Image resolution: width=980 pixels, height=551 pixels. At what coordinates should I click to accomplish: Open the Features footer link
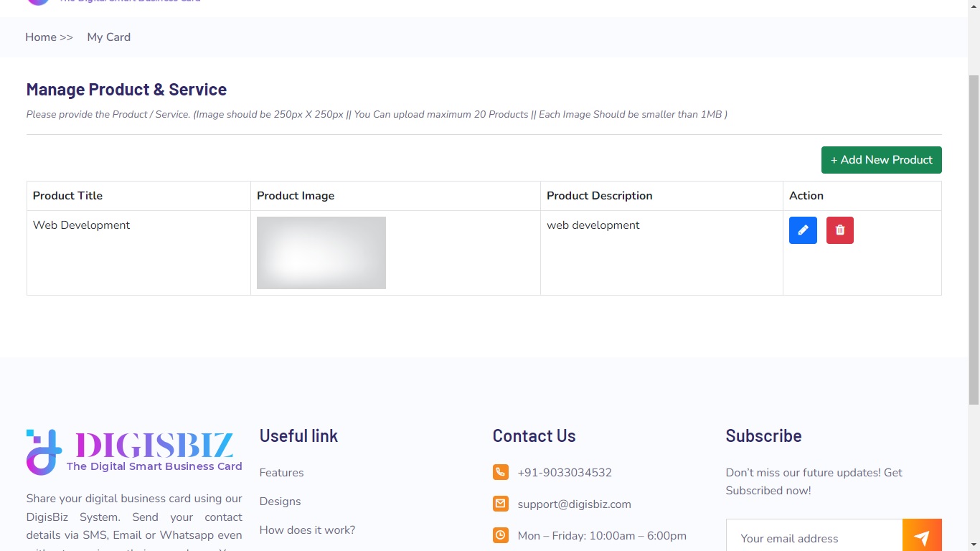click(x=281, y=473)
